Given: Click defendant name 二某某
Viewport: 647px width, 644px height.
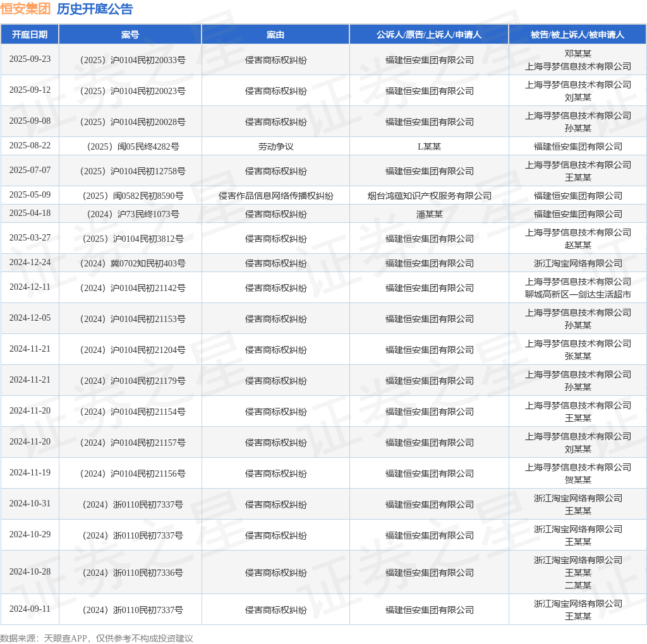Looking at the screenshot, I should 578,585.
